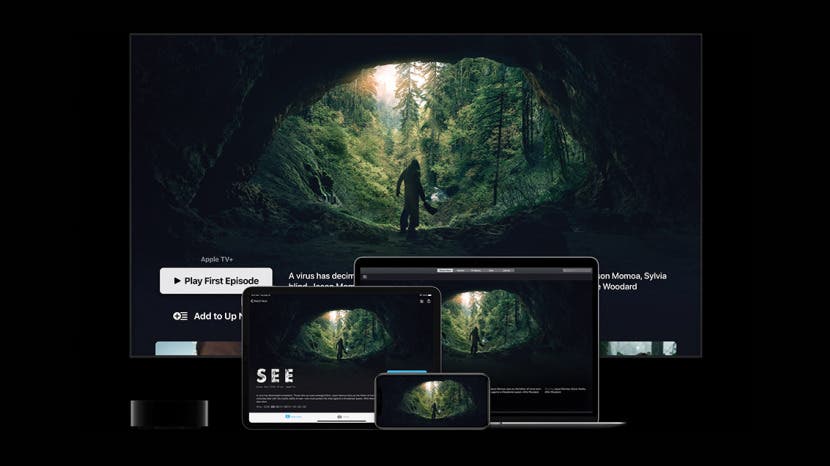Click the Play First Episode button
The height and width of the screenshot is (466, 830).
tap(216, 281)
